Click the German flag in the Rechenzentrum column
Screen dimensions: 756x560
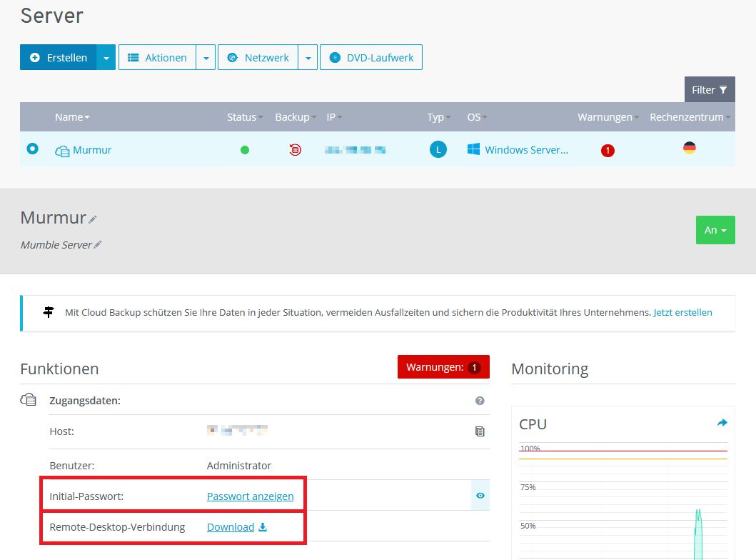[689, 150]
